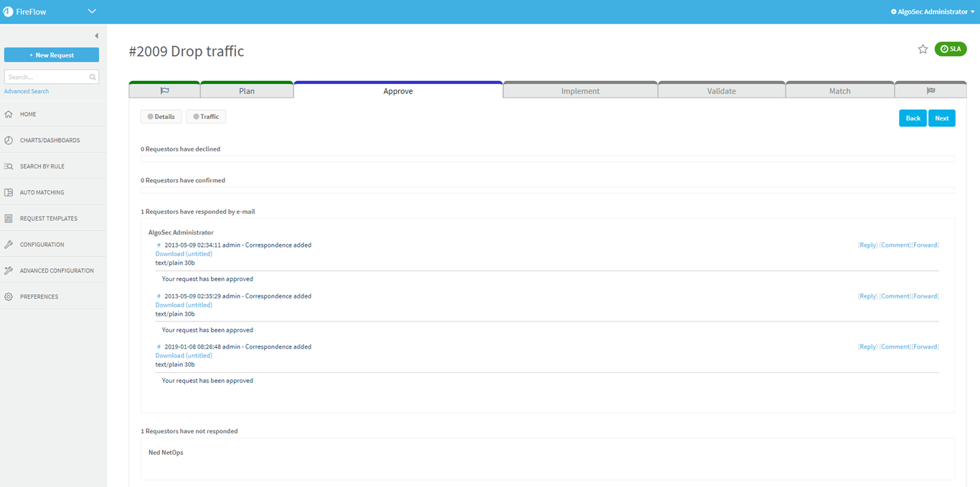The height and width of the screenshot is (487, 980).
Task: Toggle the Details section button
Action: tap(161, 117)
